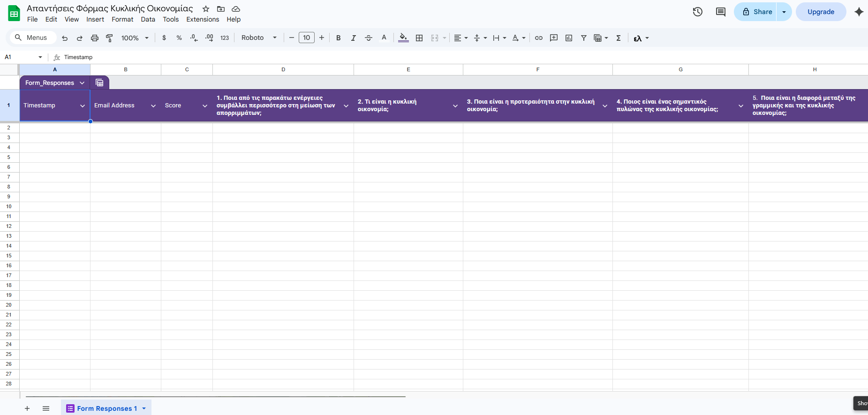Image resolution: width=868 pixels, height=415 pixels.
Task: Open the input tools dropdown
Action: click(x=641, y=38)
